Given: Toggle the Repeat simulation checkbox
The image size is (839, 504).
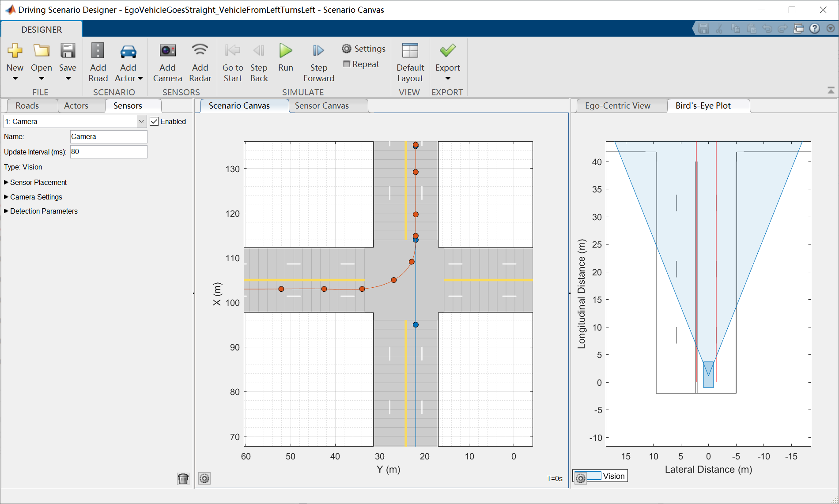Looking at the screenshot, I should point(347,64).
